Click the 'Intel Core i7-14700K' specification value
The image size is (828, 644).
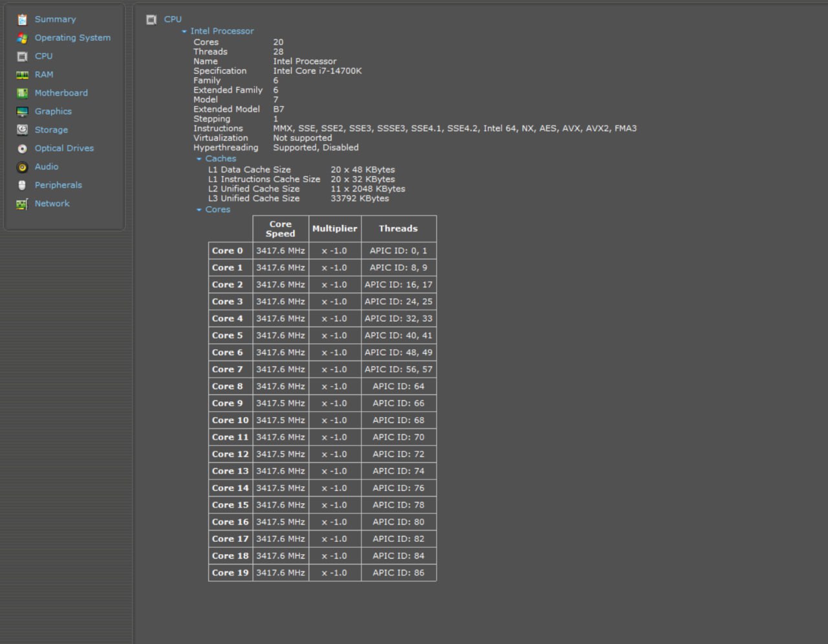point(318,71)
